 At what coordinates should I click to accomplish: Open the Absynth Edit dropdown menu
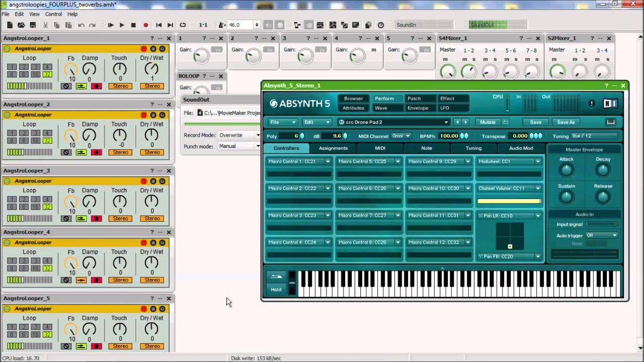click(317, 122)
